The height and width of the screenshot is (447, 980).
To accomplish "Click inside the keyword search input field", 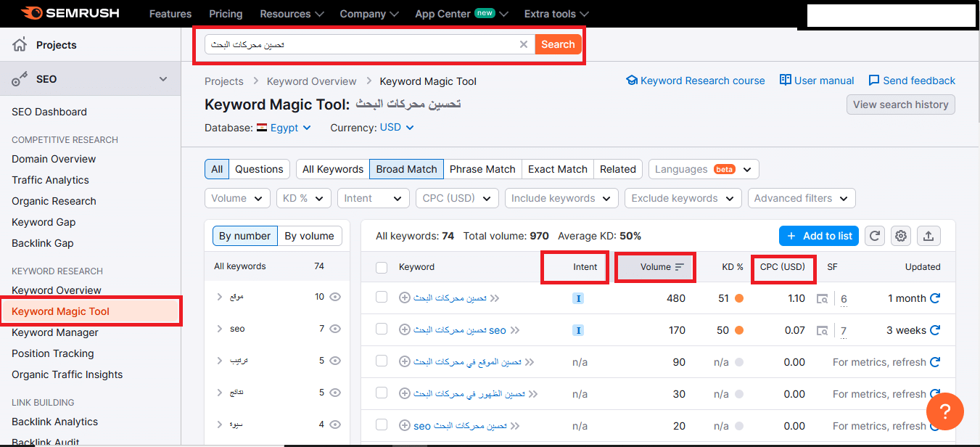I will pos(361,44).
